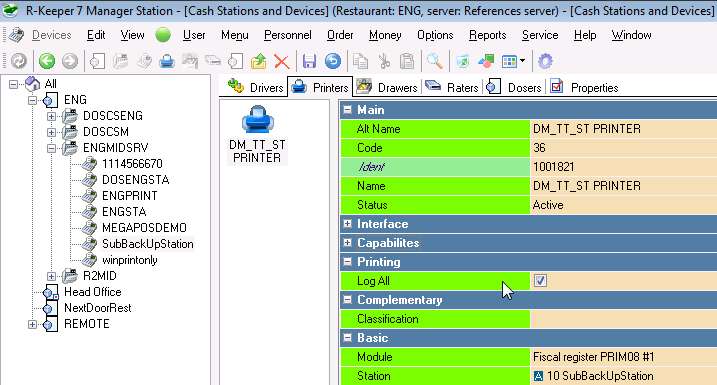Open the Money menu
Screen dimensions: 717x385
pyautogui.click(x=385, y=35)
